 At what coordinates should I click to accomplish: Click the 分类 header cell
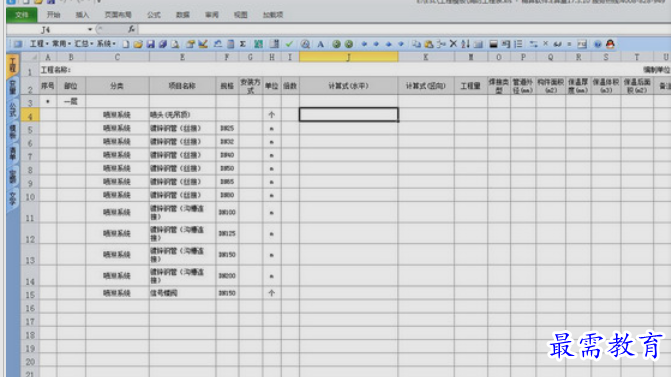(117, 86)
